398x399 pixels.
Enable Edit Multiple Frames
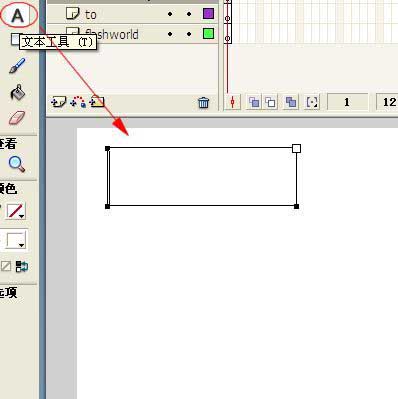tap(291, 102)
